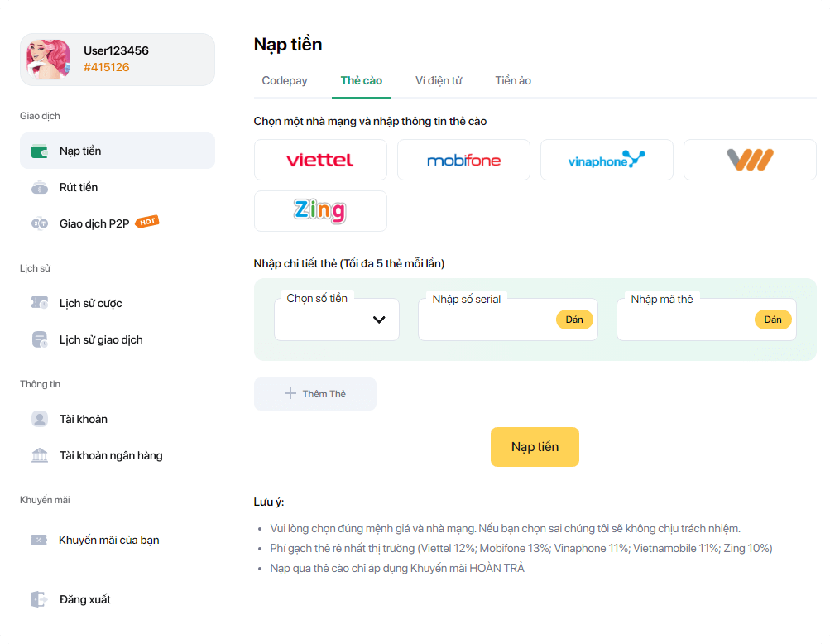Choose the Zing card option
The image size is (830, 644).
point(320,211)
